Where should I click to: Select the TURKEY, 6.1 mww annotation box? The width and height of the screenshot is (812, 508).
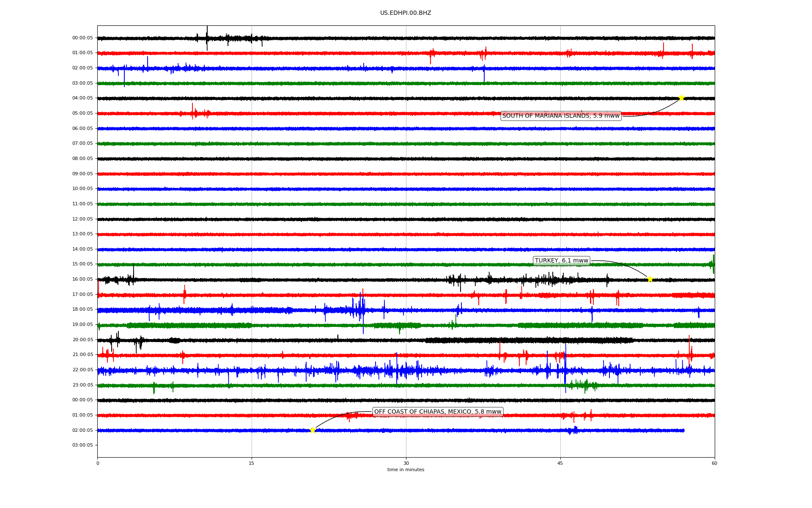click(561, 261)
